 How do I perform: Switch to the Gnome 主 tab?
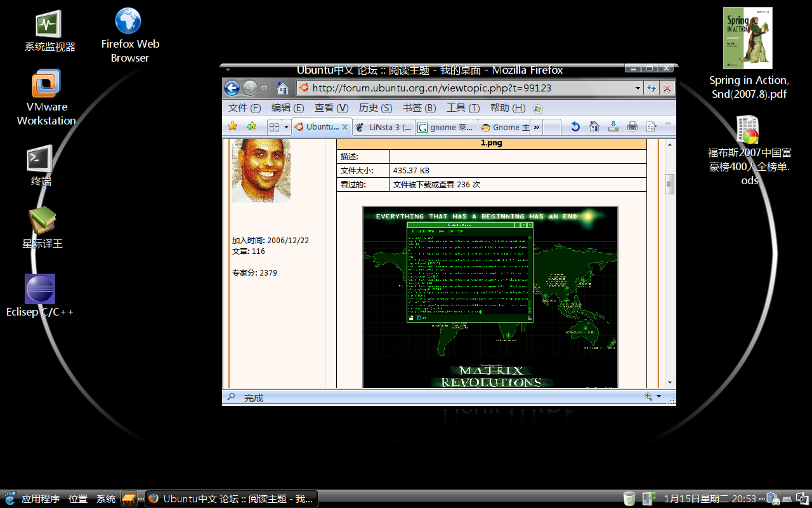504,127
